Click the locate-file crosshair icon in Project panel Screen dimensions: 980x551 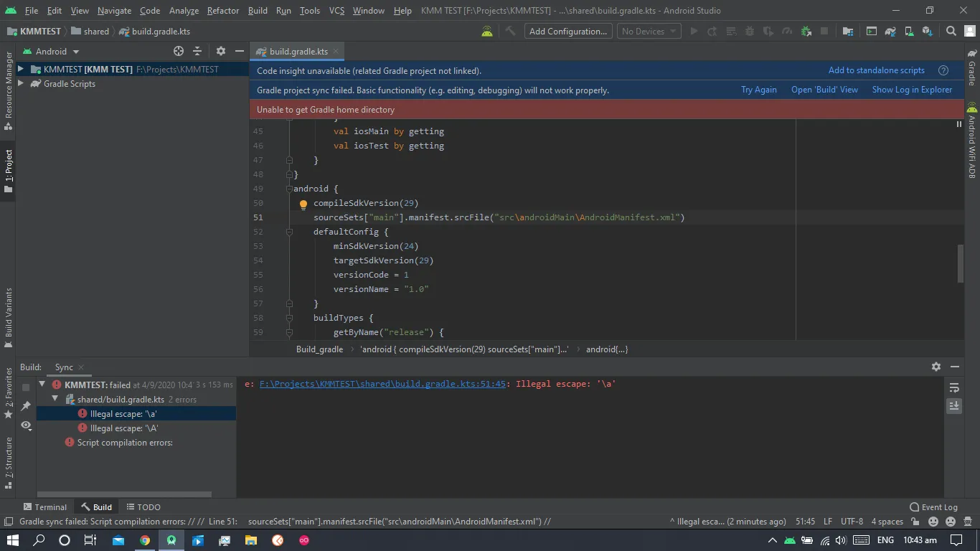tap(179, 51)
